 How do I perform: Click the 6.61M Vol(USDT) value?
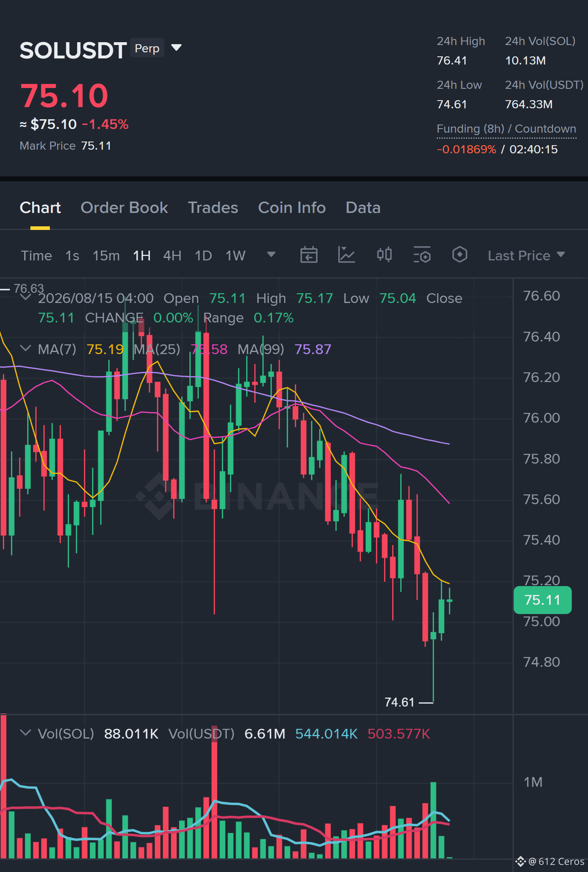pyautogui.click(x=265, y=734)
